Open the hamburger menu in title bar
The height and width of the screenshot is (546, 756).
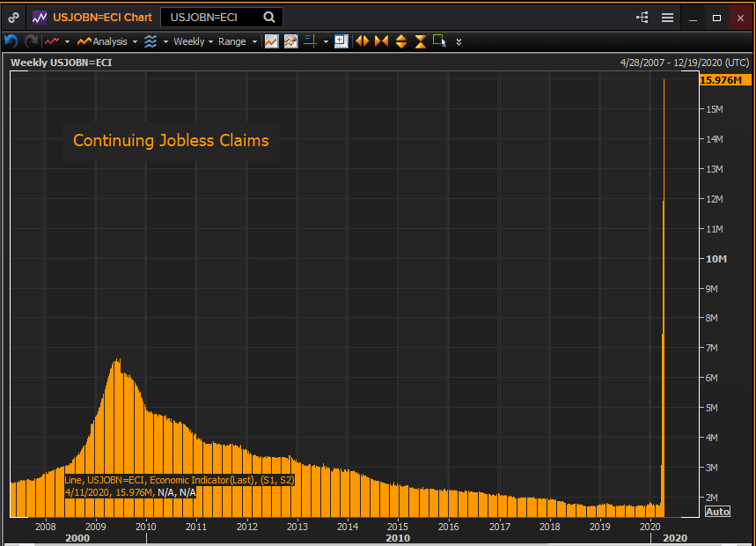coord(667,18)
